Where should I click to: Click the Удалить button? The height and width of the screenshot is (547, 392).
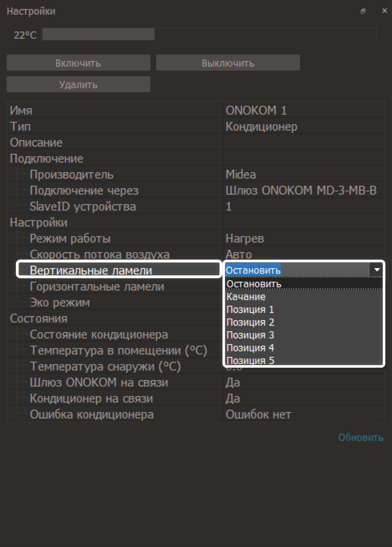coord(78,85)
